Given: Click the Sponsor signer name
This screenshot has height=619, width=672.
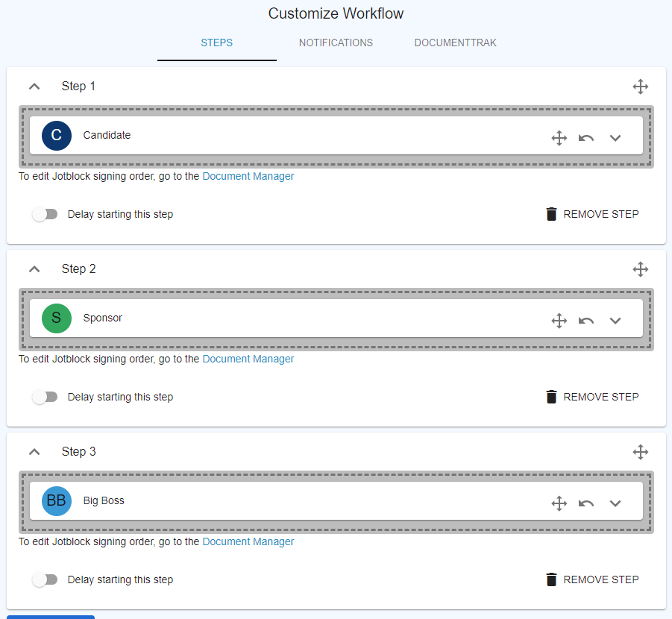Looking at the screenshot, I should (103, 318).
